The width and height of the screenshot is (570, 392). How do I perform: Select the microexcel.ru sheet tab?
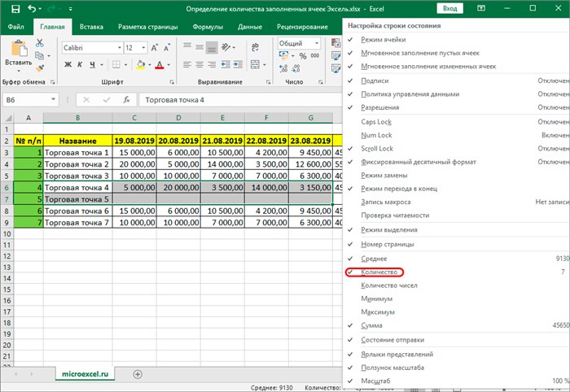85,374
